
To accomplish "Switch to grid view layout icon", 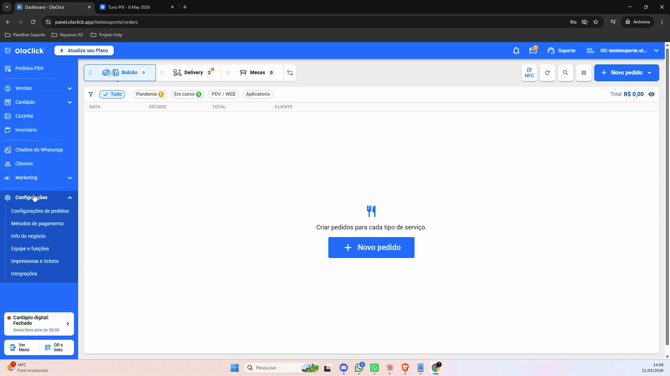I will pyautogui.click(x=584, y=73).
